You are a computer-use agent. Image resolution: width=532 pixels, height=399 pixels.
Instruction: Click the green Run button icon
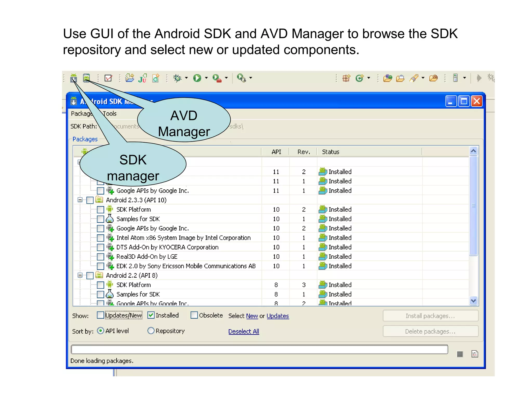tap(197, 78)
